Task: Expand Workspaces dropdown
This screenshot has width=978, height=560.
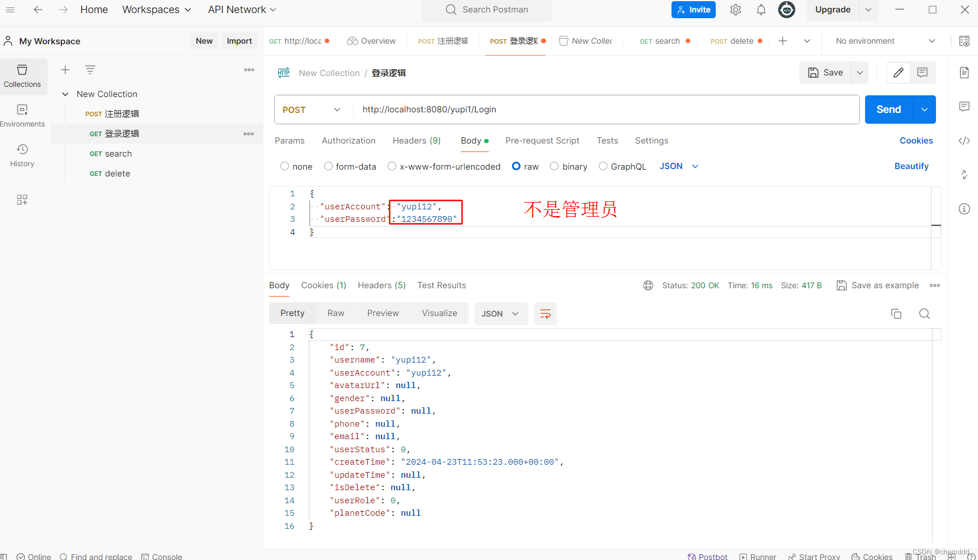Action: click(x=157, y=10)
